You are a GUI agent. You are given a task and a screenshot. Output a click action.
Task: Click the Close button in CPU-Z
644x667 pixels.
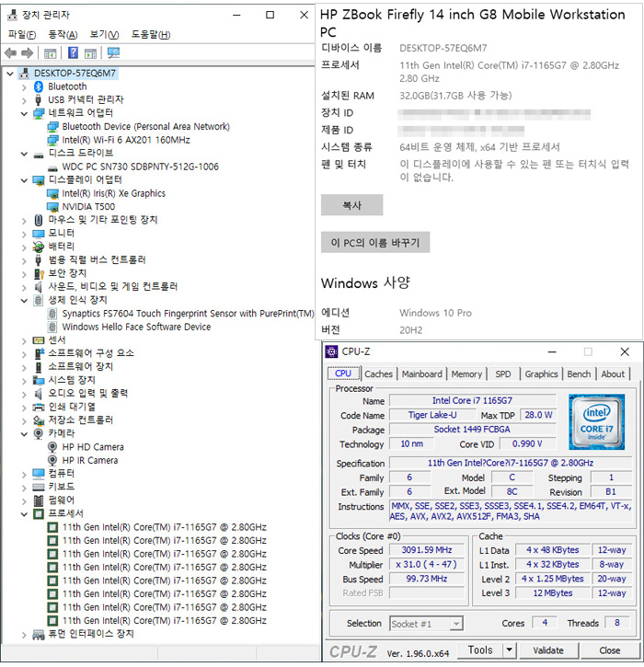[x=610, y=650]
